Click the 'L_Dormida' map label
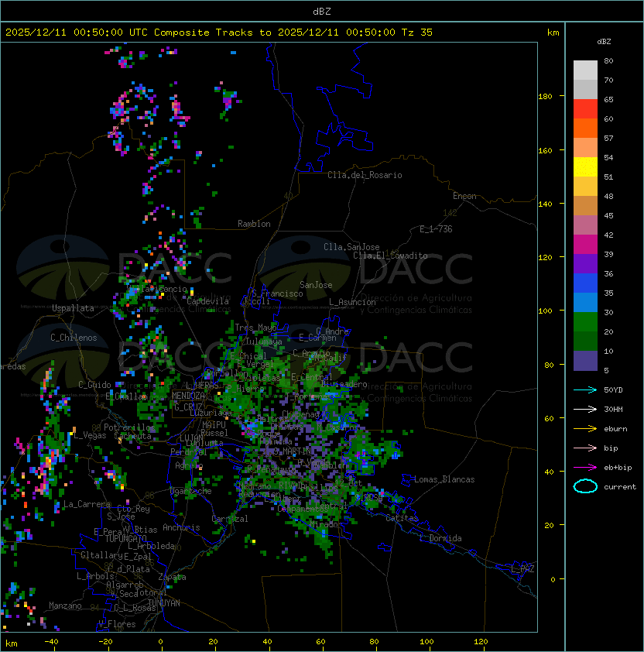 point(440,538)
